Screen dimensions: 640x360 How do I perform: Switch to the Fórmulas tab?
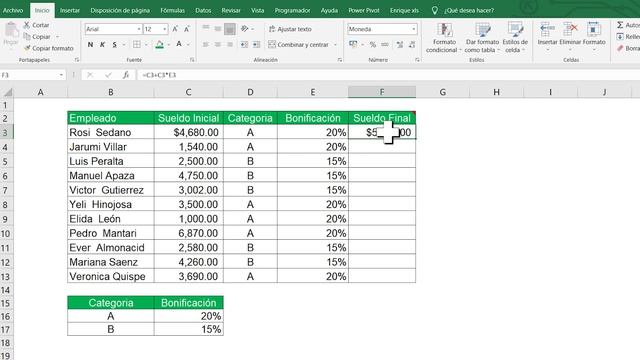click(x=173, y=11)
